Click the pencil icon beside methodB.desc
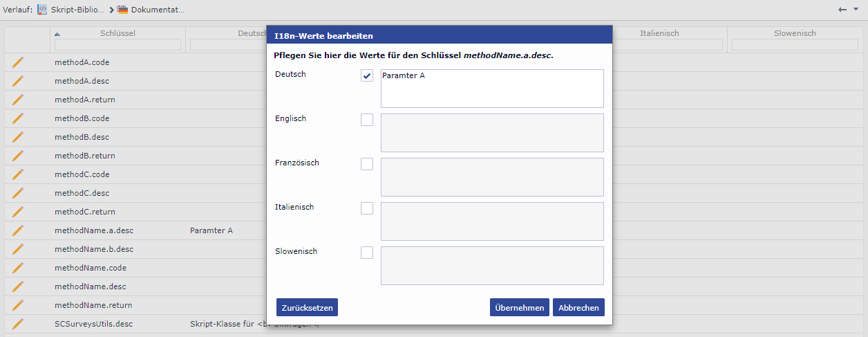868x337 pixels. click(x=18, y=137)
